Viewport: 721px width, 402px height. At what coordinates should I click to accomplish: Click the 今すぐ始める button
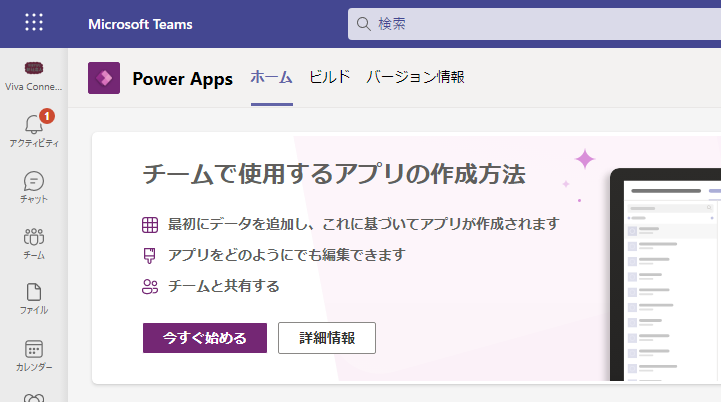(205, 338)
